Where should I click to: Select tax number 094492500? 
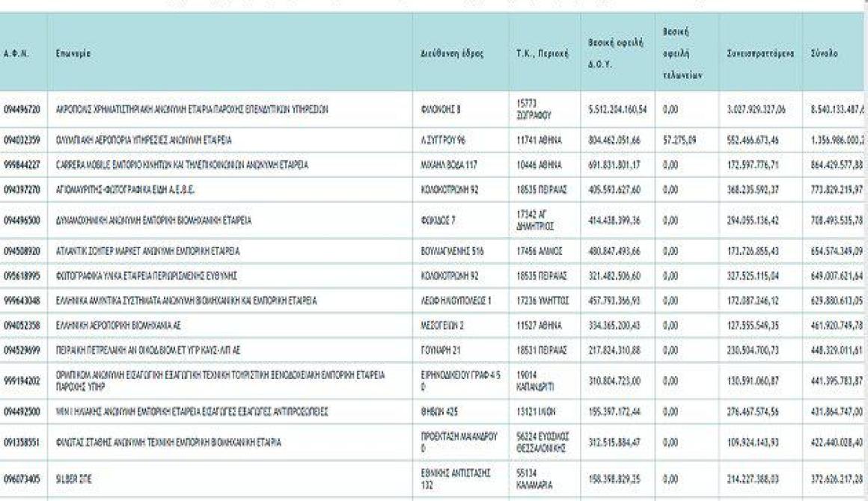pos(22,412)
